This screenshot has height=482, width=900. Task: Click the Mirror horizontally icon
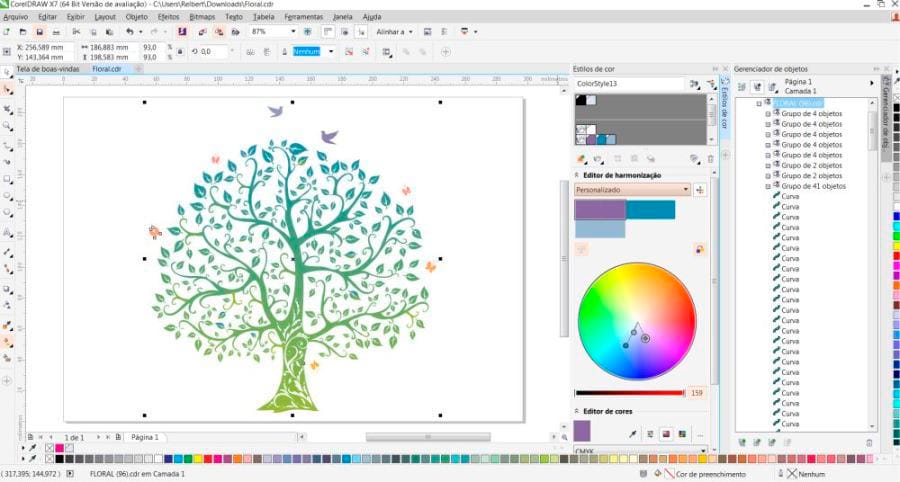[x=251, y=52]
